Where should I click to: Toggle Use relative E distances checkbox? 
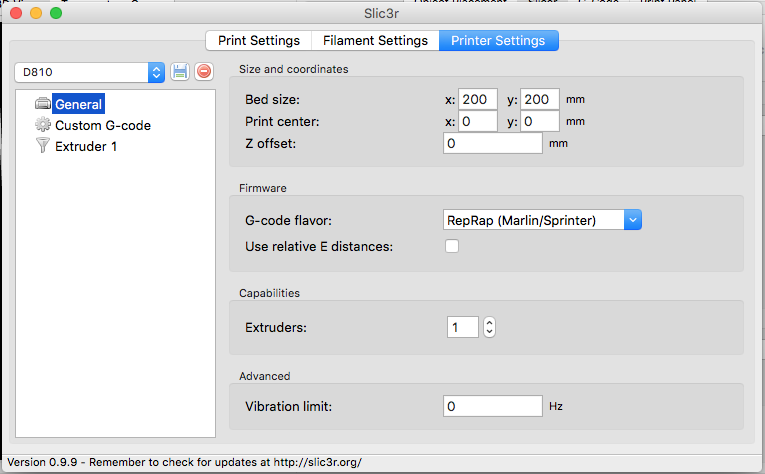[x=452, y=246]
